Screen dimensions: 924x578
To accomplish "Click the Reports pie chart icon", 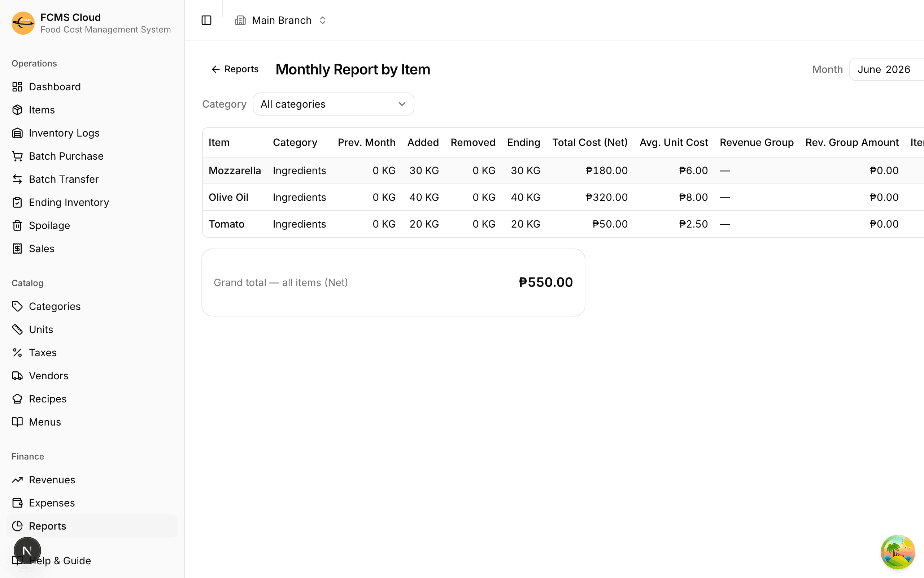I will click(x=17, y=526).
